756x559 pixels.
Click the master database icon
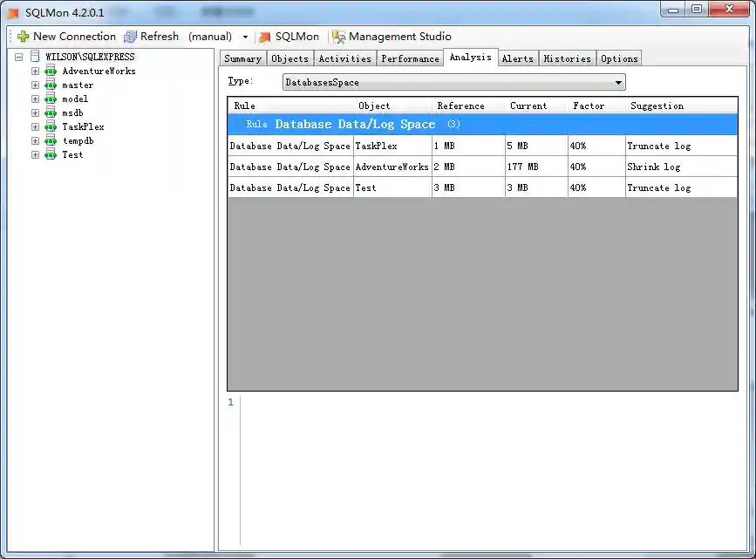point(50,85)
